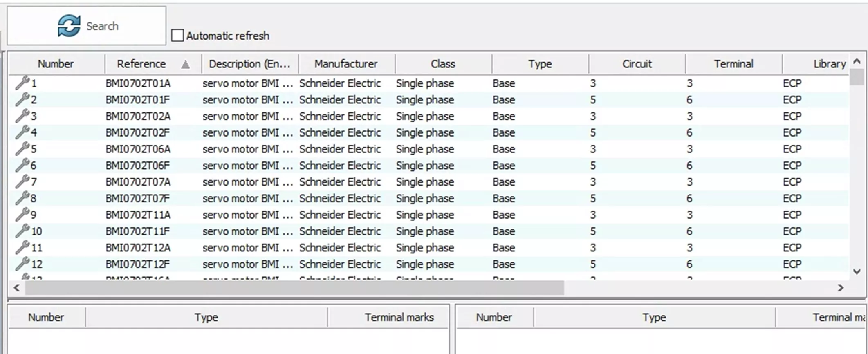Sort by the Number column header in parts list

point(56,64)
